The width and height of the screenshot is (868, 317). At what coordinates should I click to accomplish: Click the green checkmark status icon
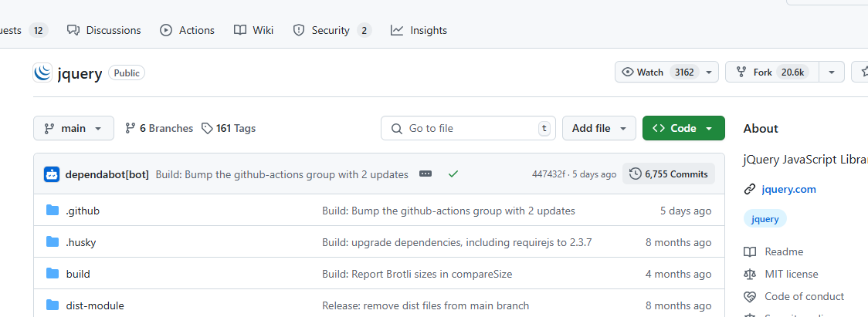coord(453,174)
